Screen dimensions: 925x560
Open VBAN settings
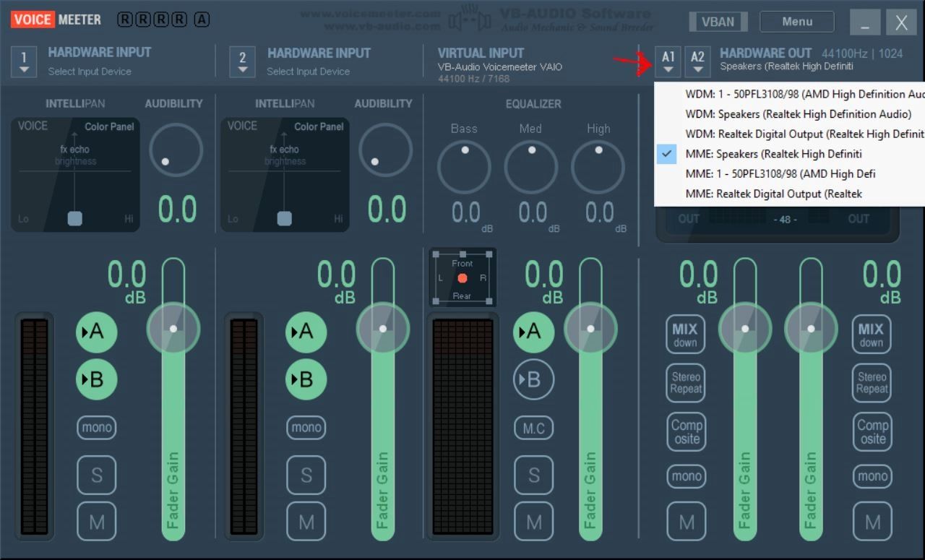tap(718, 22)
